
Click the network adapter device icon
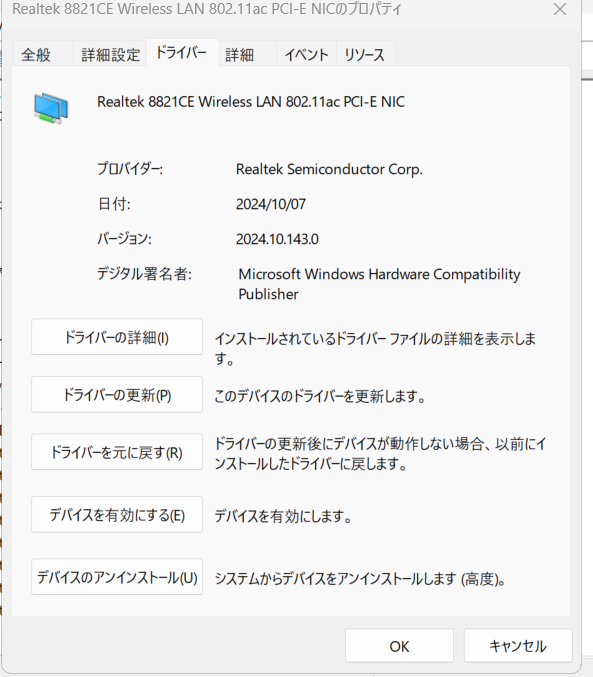(51, 108)
